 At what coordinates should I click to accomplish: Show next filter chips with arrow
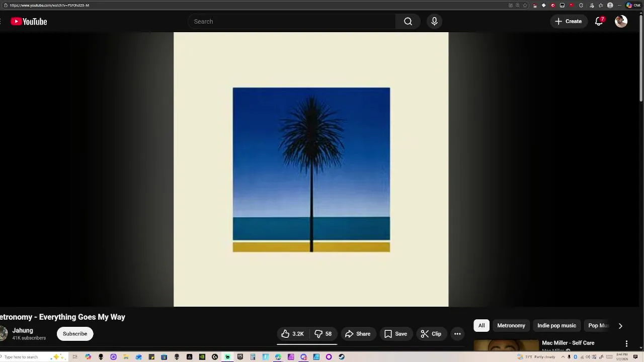coord(620,326)
